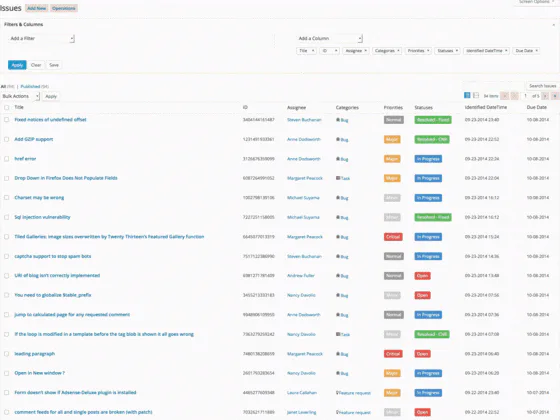560x420 pixels.
Task: Switch to excerpt view icon
Action: tap(476, 95)
